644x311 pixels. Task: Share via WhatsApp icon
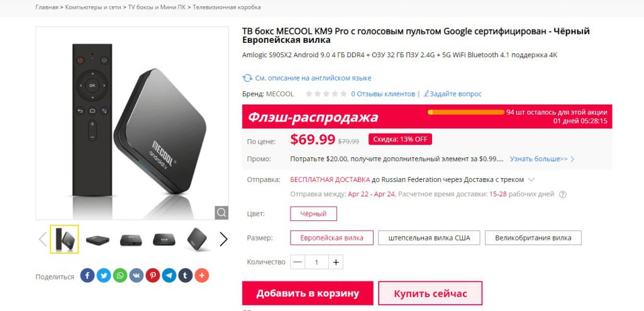120,275
